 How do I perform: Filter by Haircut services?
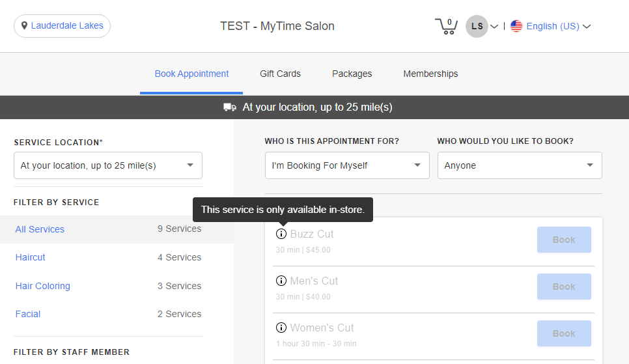coord(30,257)
